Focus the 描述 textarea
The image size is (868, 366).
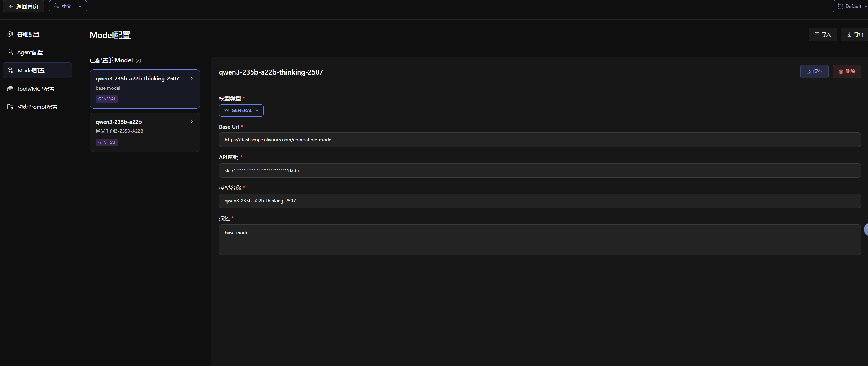[540, 240]
